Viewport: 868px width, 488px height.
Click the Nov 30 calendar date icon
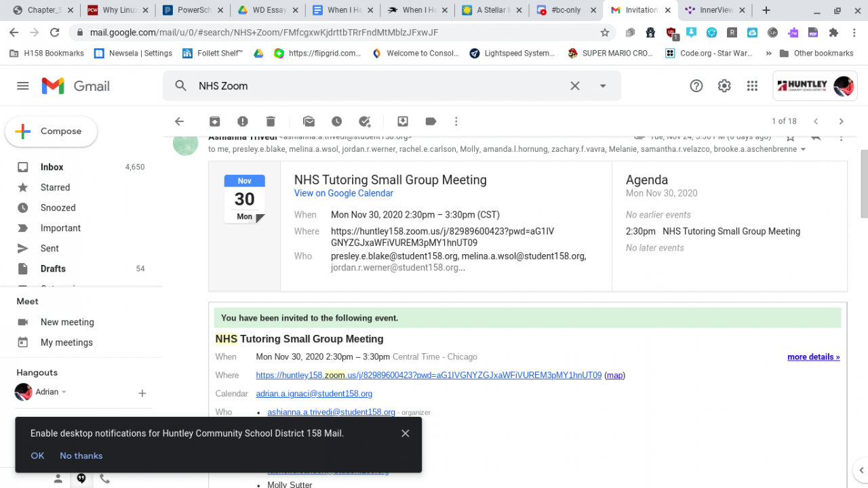[245, 199]
